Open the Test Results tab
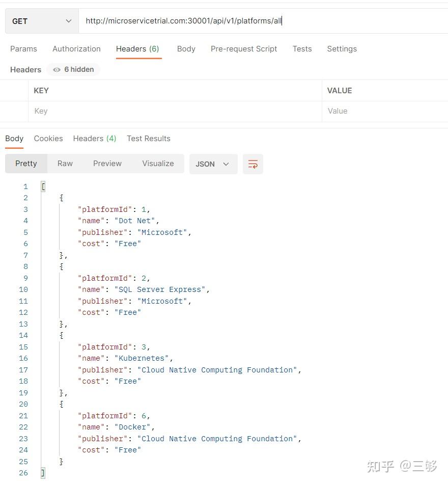 [149, 139]
